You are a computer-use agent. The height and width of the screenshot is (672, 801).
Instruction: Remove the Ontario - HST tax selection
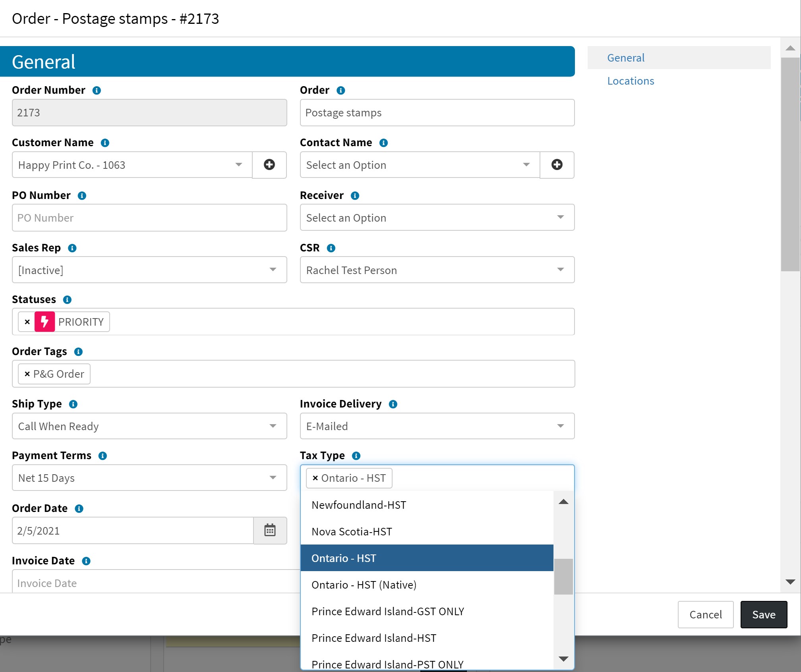(315, 478)
